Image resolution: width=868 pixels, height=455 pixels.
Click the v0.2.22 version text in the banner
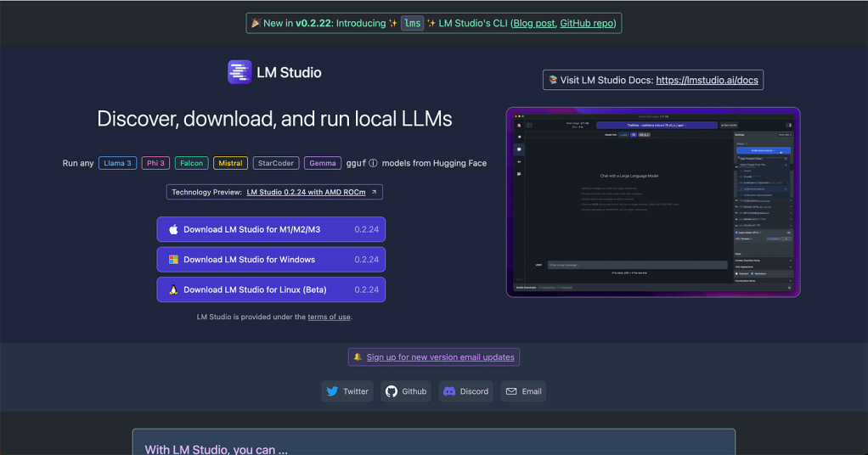(313, 23)
